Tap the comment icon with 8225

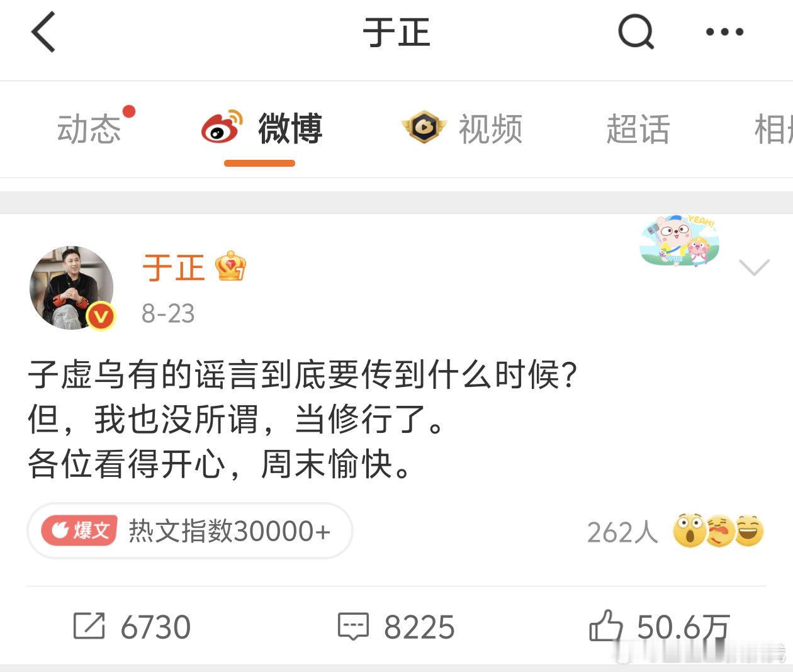[x=353, y=627]
